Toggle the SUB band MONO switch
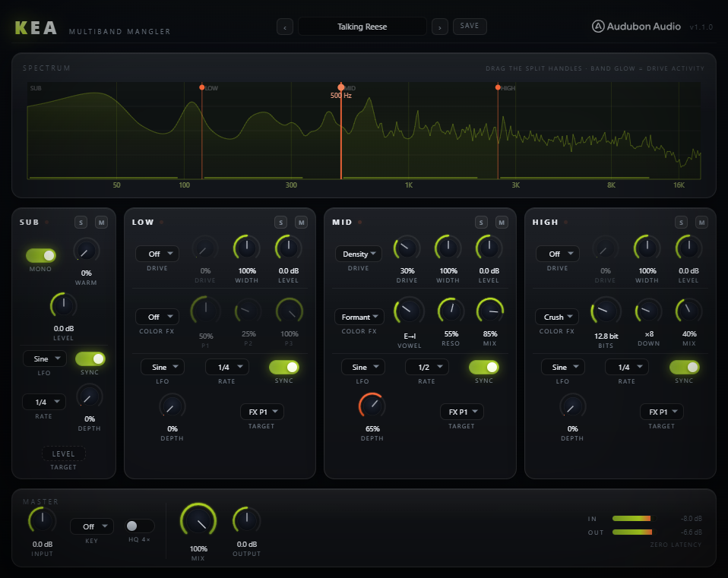 41,255
